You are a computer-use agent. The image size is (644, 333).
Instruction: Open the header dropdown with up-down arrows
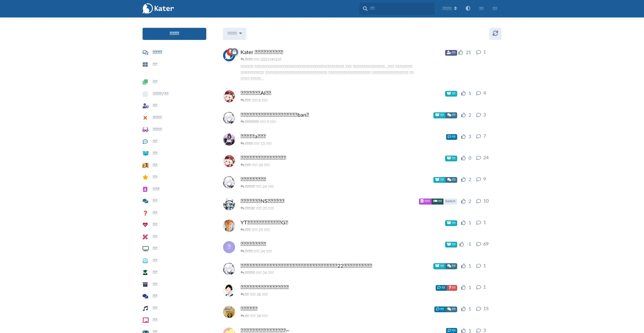point(449,8)
